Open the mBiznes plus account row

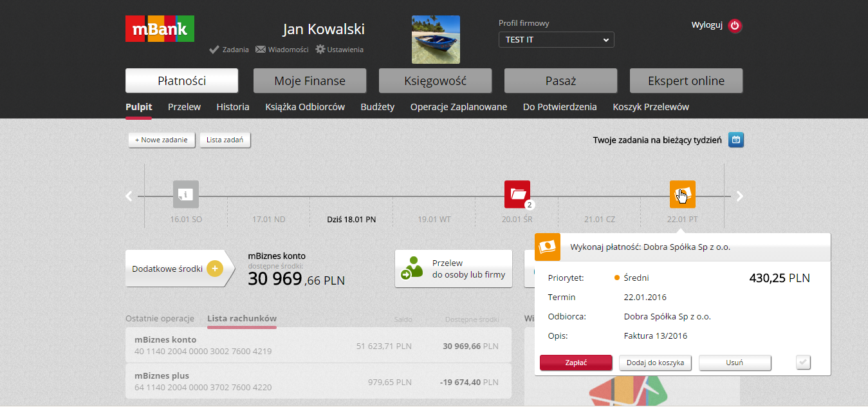click(319, 381)
